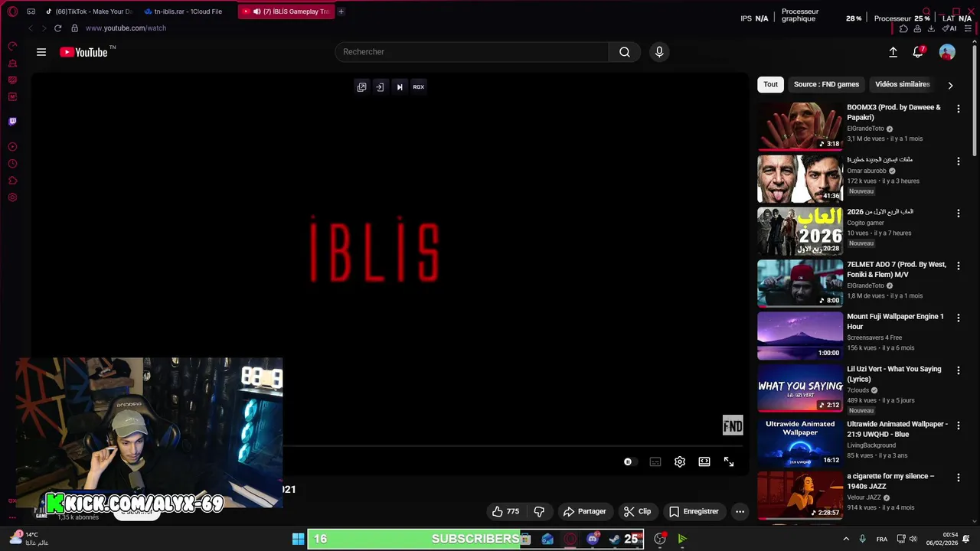
Task: Open more actions ellipsis beside Enregistrer
Action: 740,511
